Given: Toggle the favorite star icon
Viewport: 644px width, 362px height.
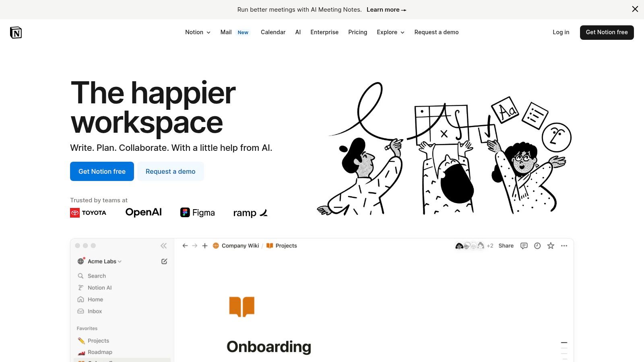Looking at the screenshot, I should [x=551, y=246].
